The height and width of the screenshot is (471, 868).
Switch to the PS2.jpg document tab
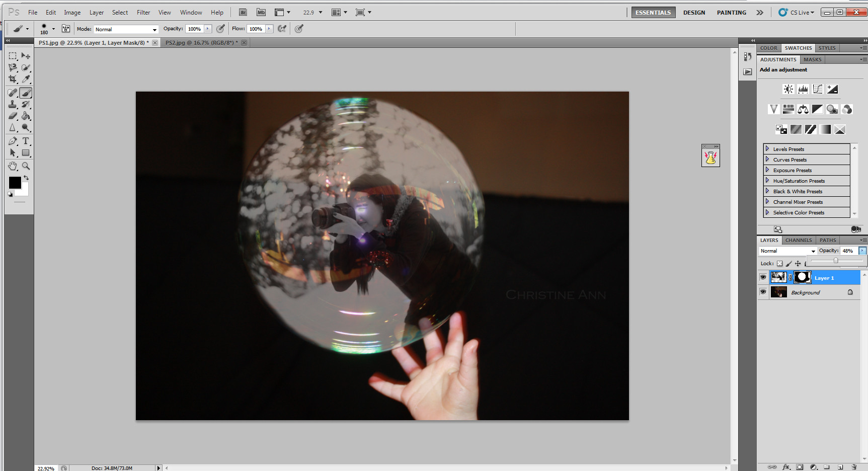(x=201, y=43)
